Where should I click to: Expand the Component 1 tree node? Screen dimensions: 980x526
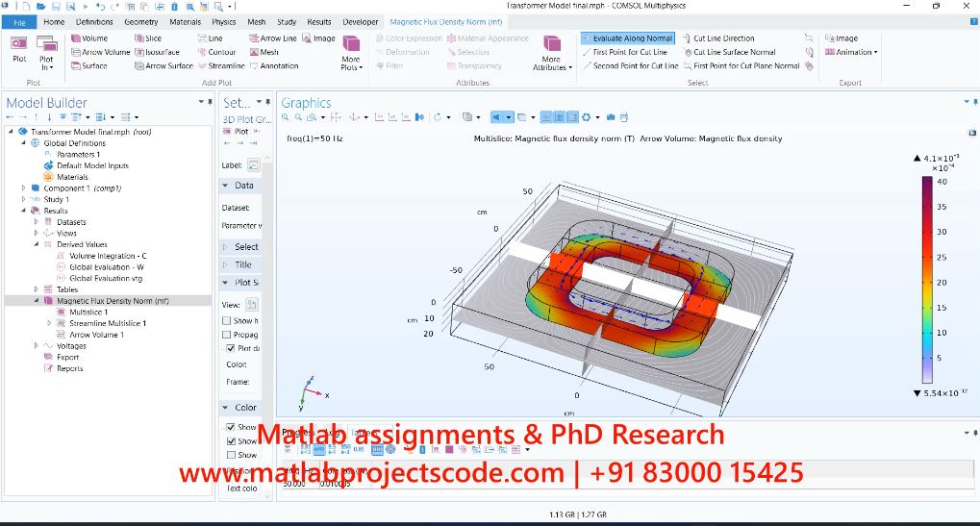pos(24,188)
